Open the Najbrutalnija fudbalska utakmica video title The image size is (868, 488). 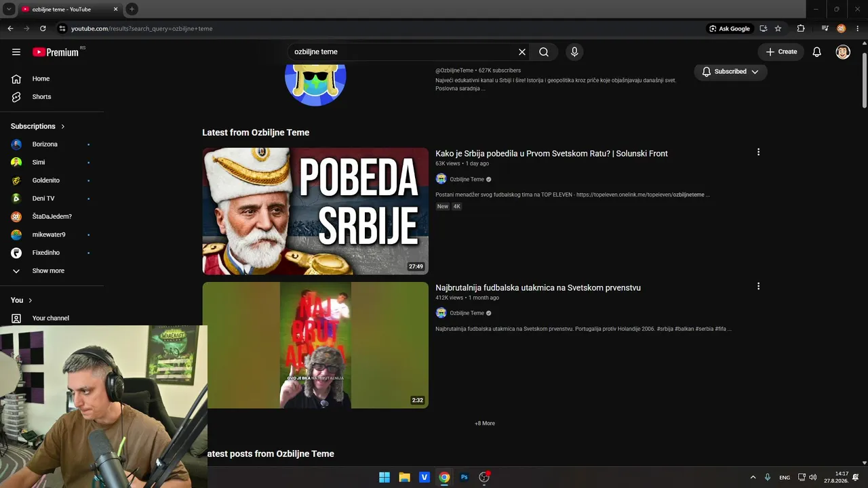(x=538, y=288)
